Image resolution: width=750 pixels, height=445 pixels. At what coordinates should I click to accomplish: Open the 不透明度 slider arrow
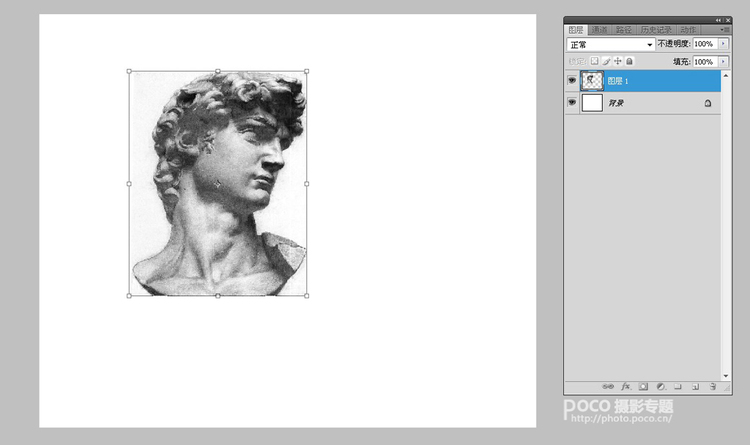click(x=723, y=44)
